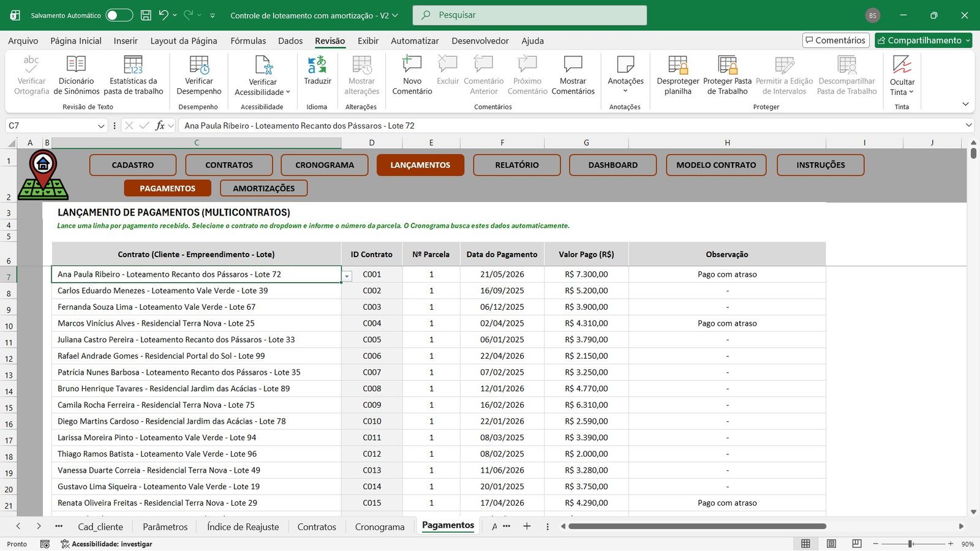Click the MODELO CONTRATO button
The image size is (980, 551).
716,165
